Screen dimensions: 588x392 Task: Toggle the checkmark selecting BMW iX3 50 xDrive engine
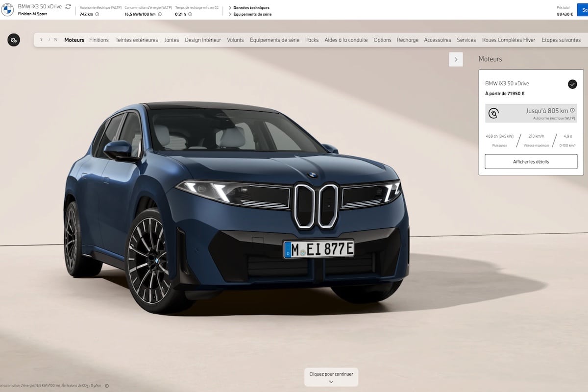click(x=572, y=84)
